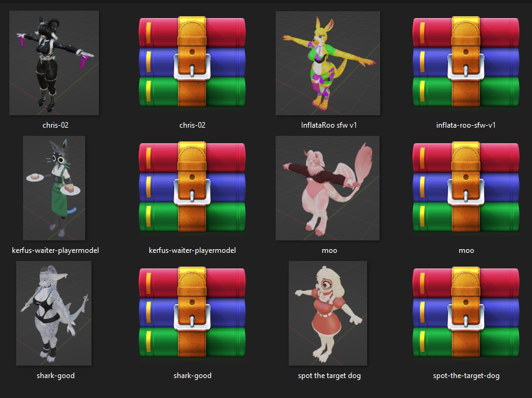Click the "spot-the-target-dog" file name text
This screenshot has width=532, height=398.
click(466, 376)
